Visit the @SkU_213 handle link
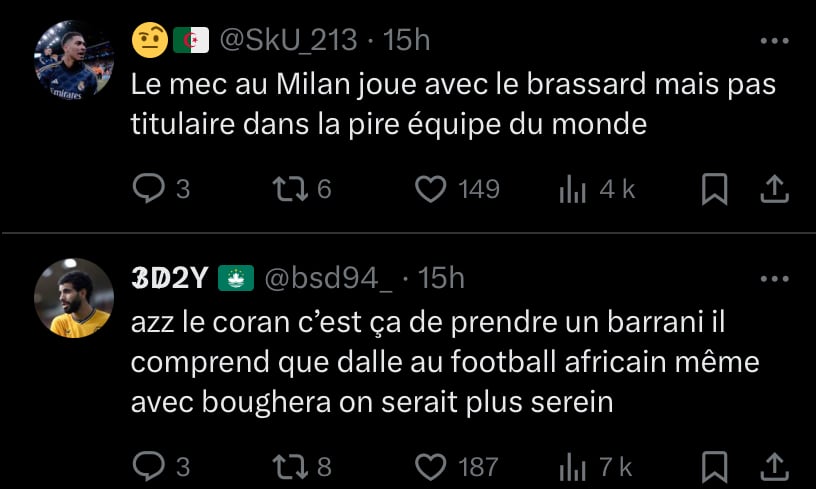 point(287,40)
